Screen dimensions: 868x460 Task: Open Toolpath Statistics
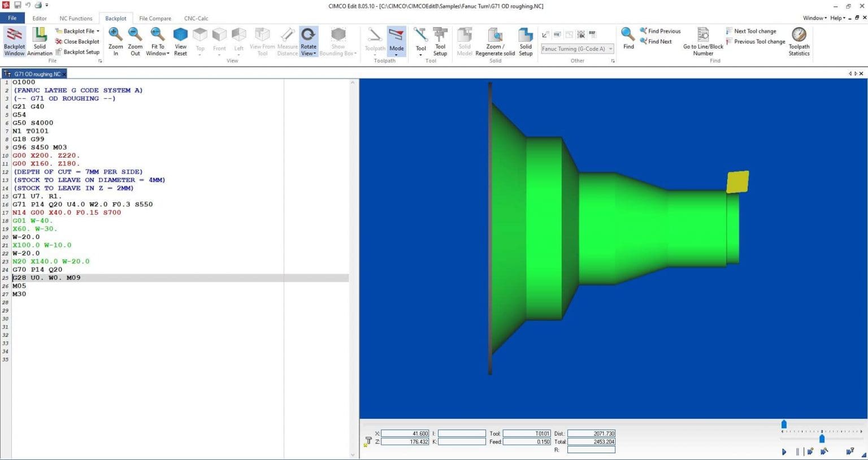[798, 41]
